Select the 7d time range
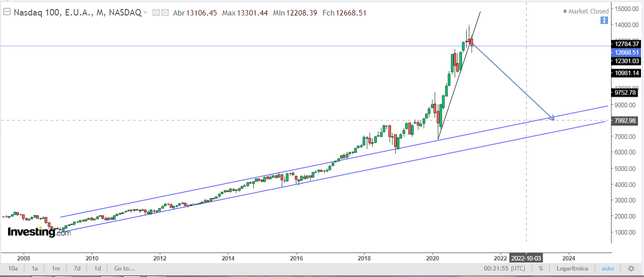 coord(77,268)
